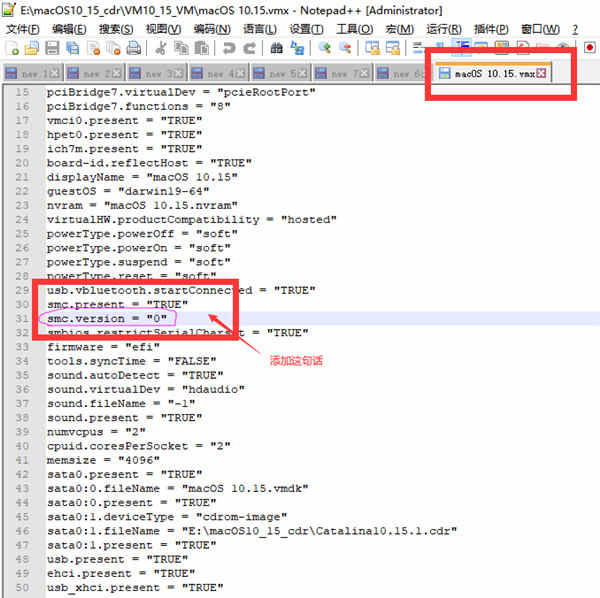
Task: Close the macOS 10.15.vmx tab
Action: (541, 73)
